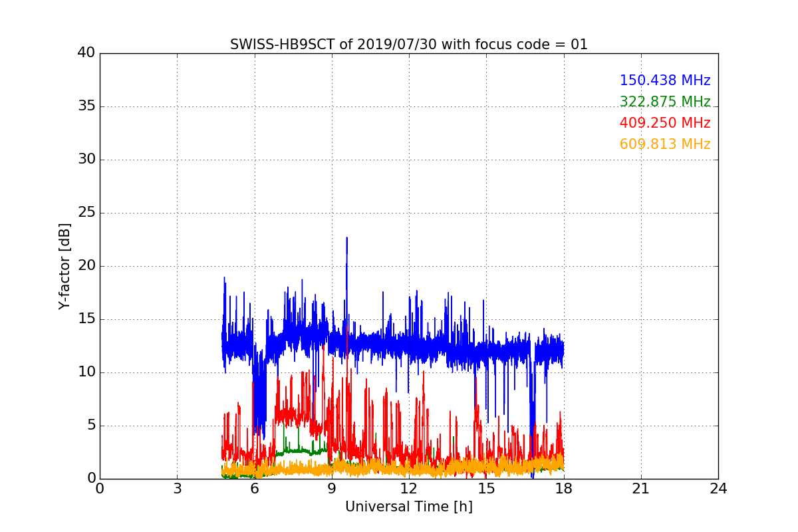The height and width of the screenshot is (532, 798).
Task: Click the x-axis tick label 12
Action: [409, 489]
